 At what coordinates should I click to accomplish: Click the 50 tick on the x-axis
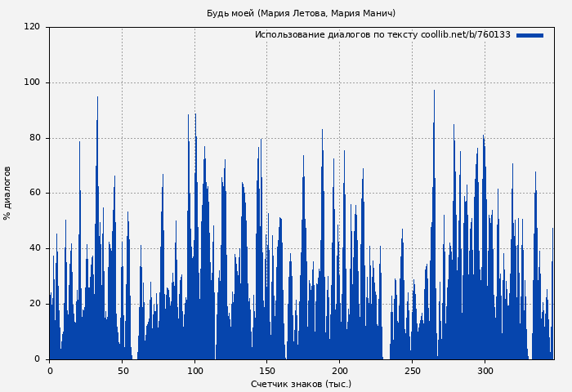click(x=123, y=371)
